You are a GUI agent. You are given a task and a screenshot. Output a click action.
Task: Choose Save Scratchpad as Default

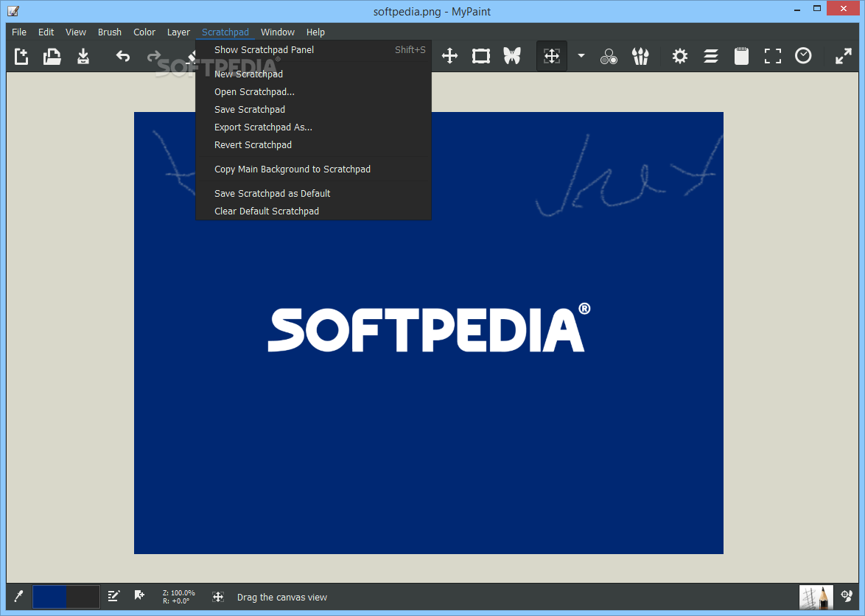[313, 193]
